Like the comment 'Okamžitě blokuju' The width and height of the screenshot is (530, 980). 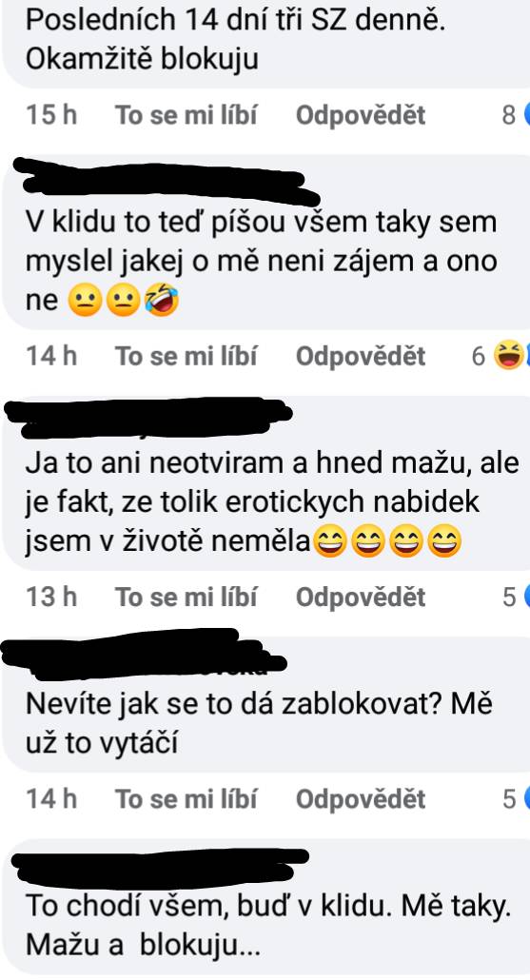(x=186, y=115)
